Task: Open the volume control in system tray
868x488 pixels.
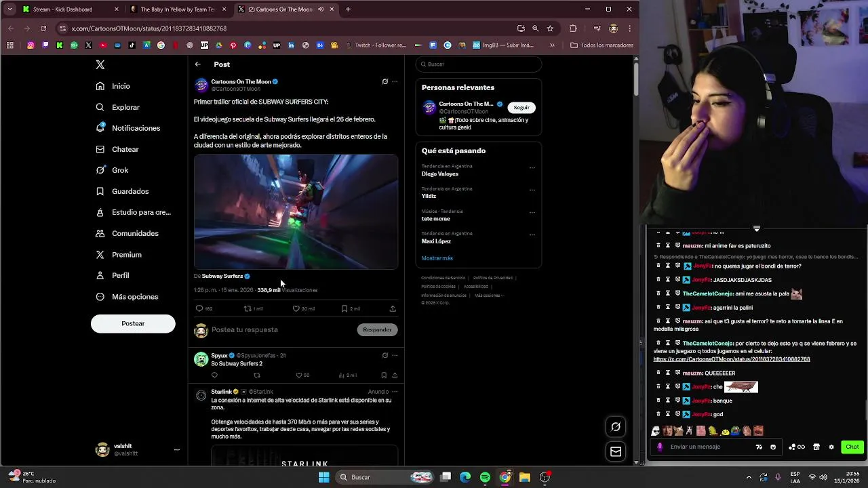Action: point(823,477)
